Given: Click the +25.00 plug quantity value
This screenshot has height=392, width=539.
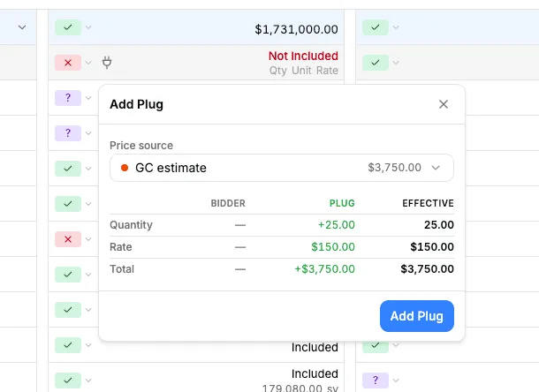Looking at the screenshot, I should coord(336,225).
